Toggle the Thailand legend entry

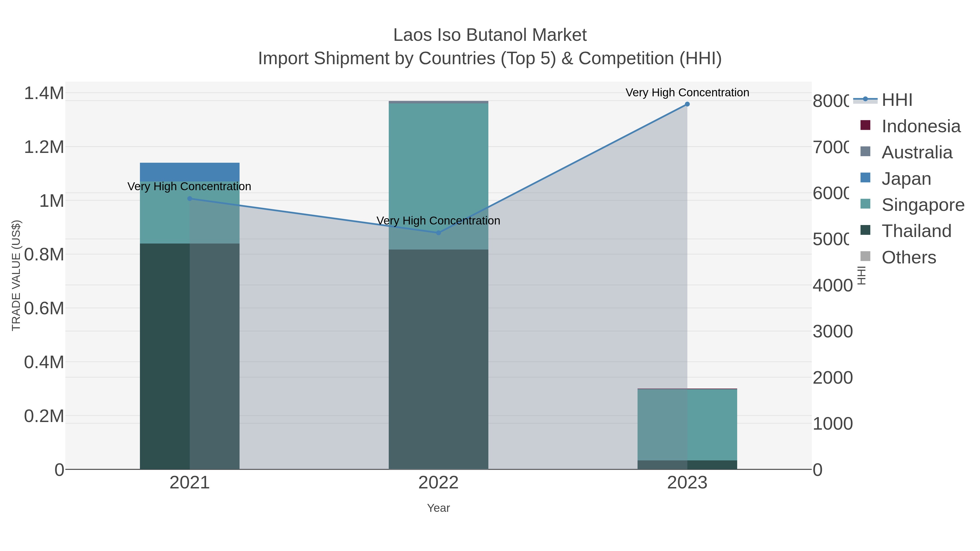pos(906,231)
